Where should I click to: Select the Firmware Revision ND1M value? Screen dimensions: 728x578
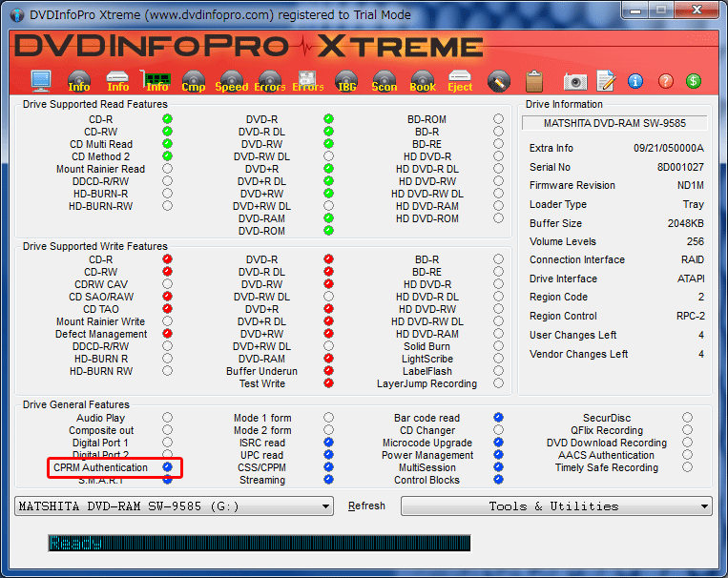[691, 186]
